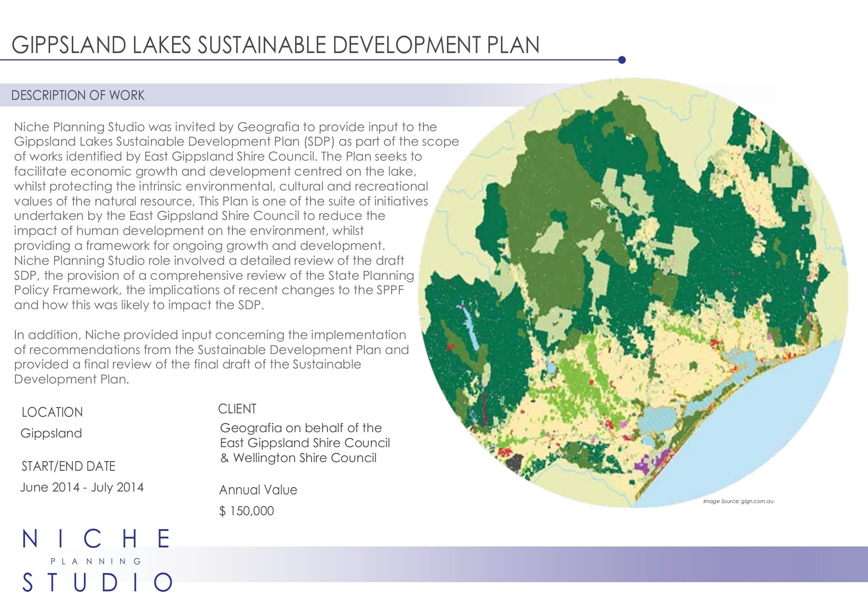Image resolution: width=868 pixels, height=614 pixels.
Task: Select the LOCATION heading
Action: [52, 412]
